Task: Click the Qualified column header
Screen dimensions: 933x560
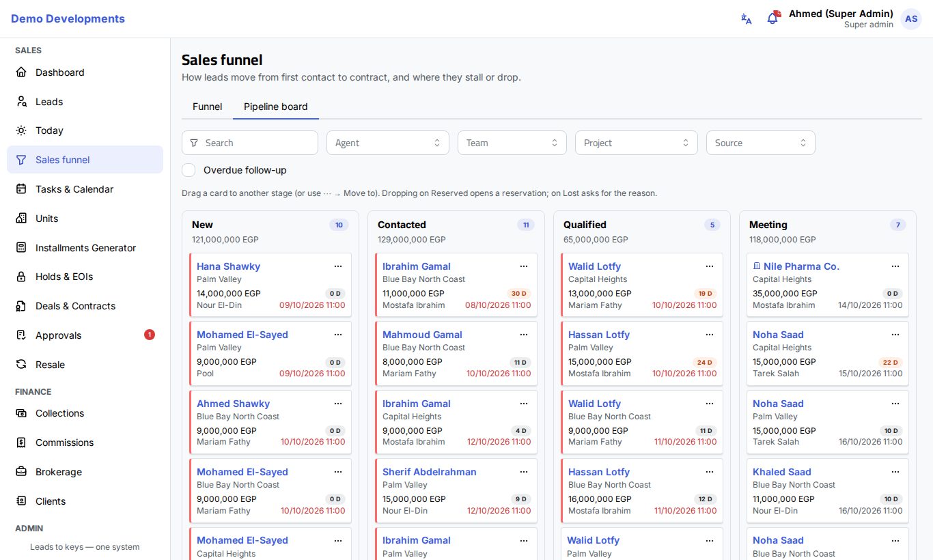Action: [585, 225]
